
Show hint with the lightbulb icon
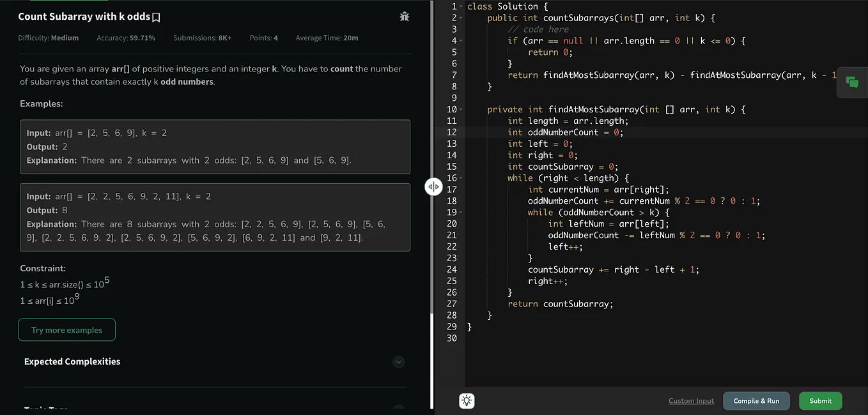tap(467, 401)
